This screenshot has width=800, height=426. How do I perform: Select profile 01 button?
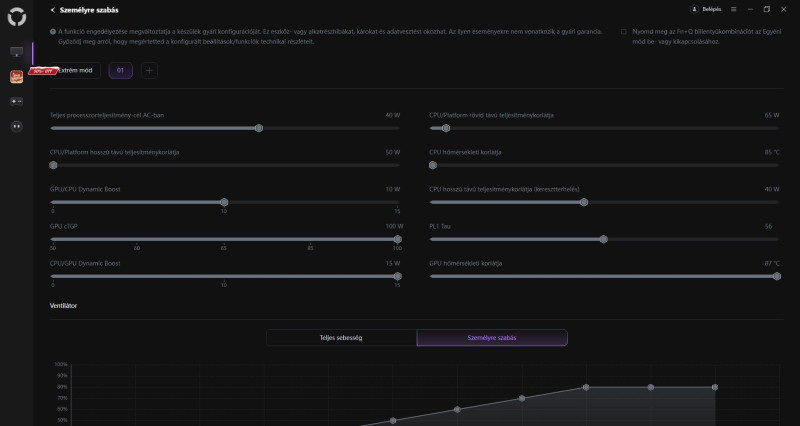pos(121,70)
